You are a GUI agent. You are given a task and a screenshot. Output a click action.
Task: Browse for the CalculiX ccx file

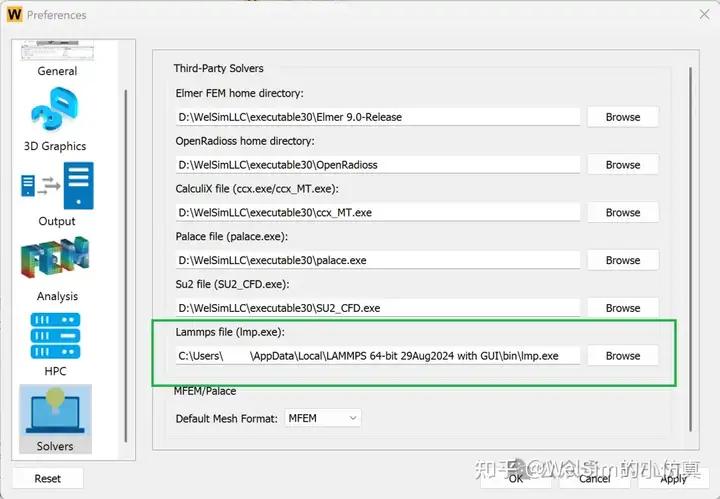pos(623,213)
